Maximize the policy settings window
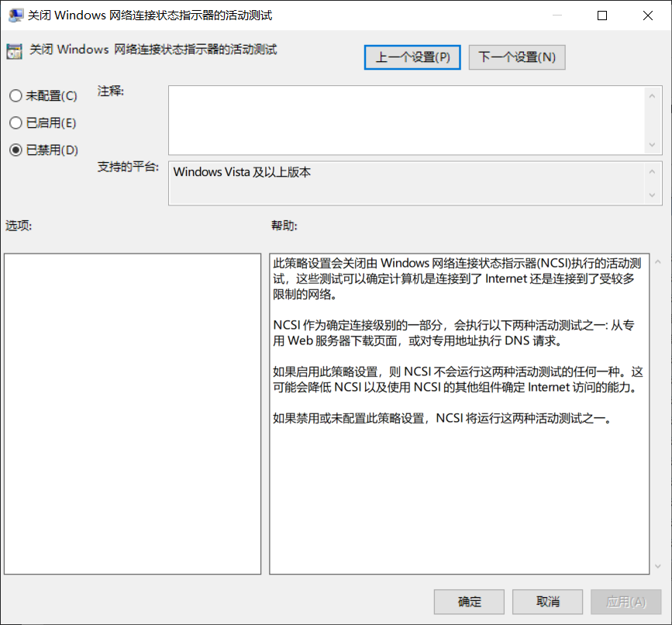Viewport: 672px width, 625px height. [x=602, y=16]
